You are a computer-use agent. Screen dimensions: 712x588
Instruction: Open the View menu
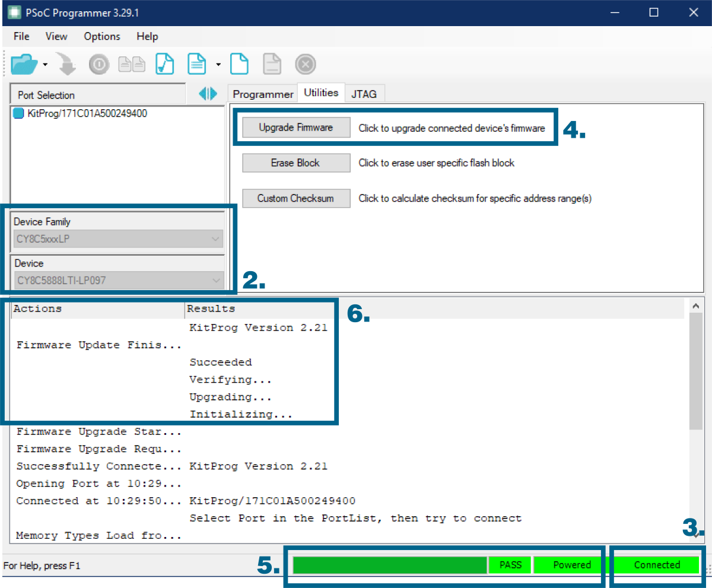pyautogui.click(x=56, y=36)
